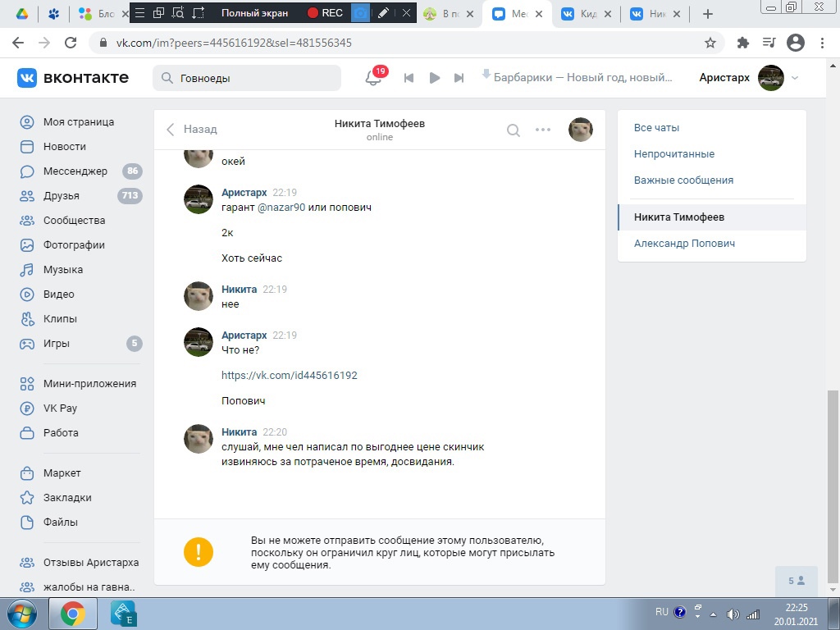Open Chrome extensions puzzle icon
This screenshot has height=630, width=840.
743,43
